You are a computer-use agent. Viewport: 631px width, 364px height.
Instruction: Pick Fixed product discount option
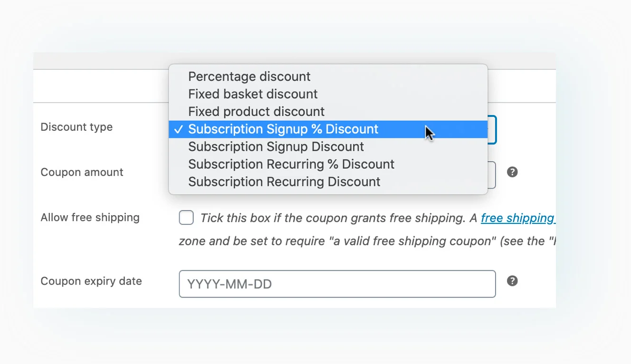(x=328, y=112)
